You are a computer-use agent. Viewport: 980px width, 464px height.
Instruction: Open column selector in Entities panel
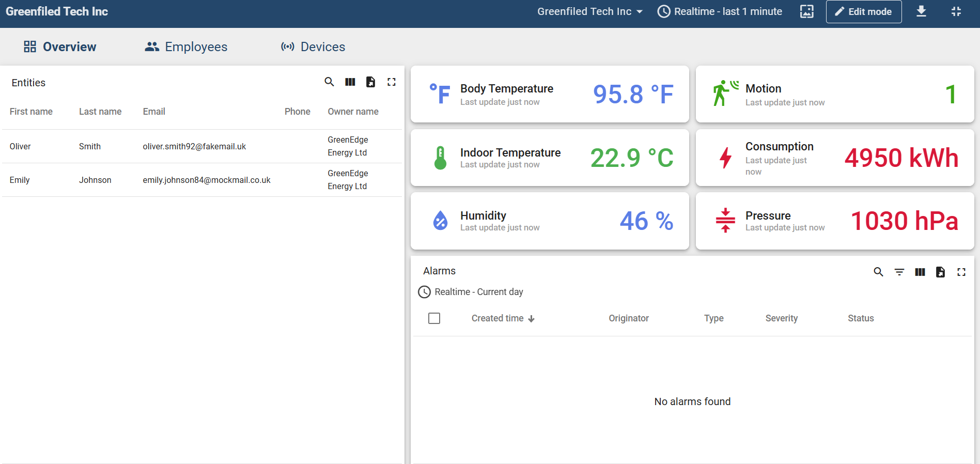350,82
